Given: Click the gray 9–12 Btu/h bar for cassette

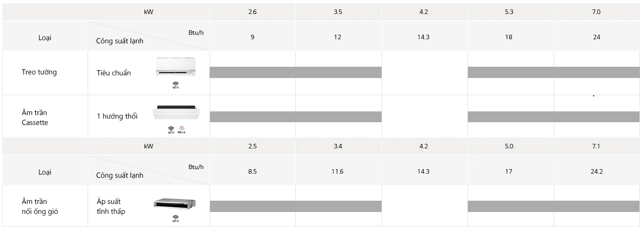Looking at the screenshot, I should click(x=295, y=117).
